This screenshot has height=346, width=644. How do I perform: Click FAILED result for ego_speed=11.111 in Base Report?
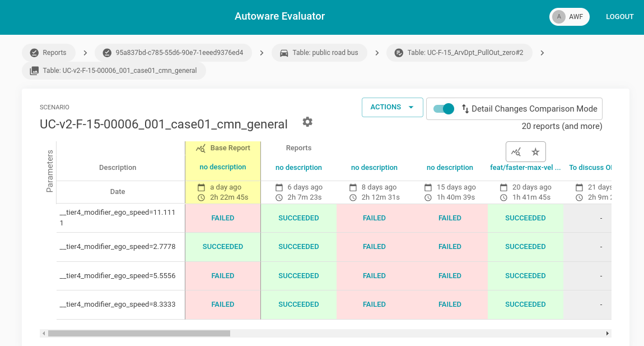[222, 218]
